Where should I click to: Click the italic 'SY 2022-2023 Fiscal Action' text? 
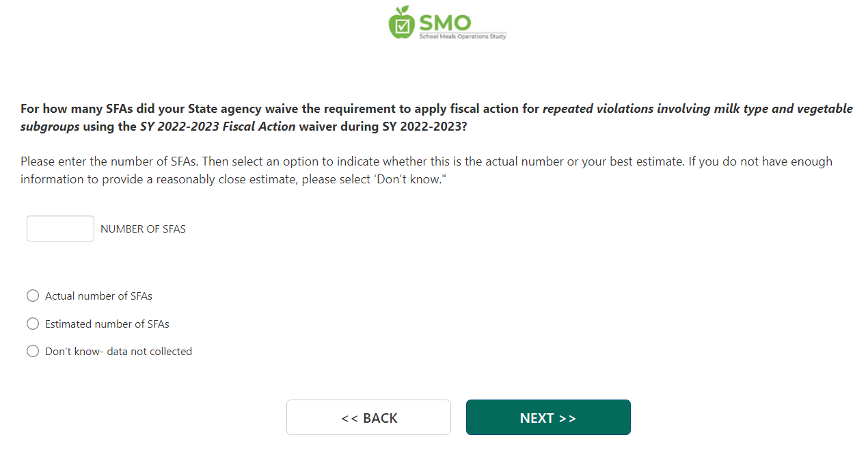pyautogui.click(x=217, y=127)
